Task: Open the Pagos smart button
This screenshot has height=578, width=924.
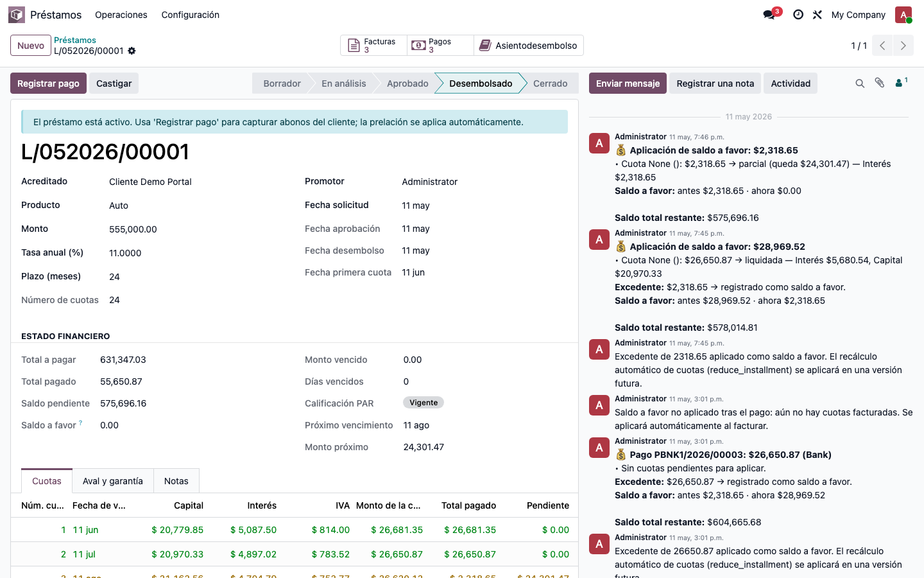Action: (441, 46)
